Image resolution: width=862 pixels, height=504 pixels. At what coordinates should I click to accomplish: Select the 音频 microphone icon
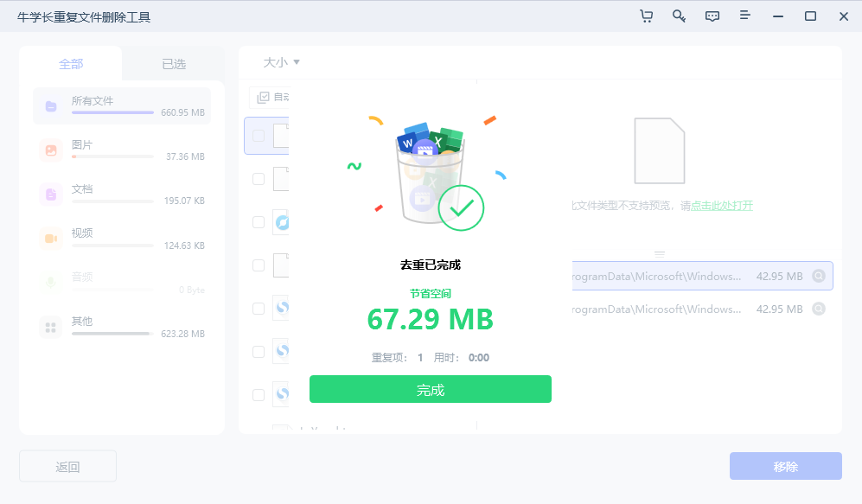pyautogui.click(x=51, y=283)
